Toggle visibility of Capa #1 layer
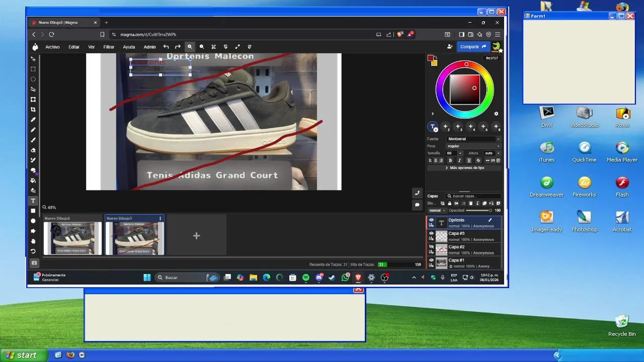The height and width of the screenshot is (362, 644). (x=431, y=260)
